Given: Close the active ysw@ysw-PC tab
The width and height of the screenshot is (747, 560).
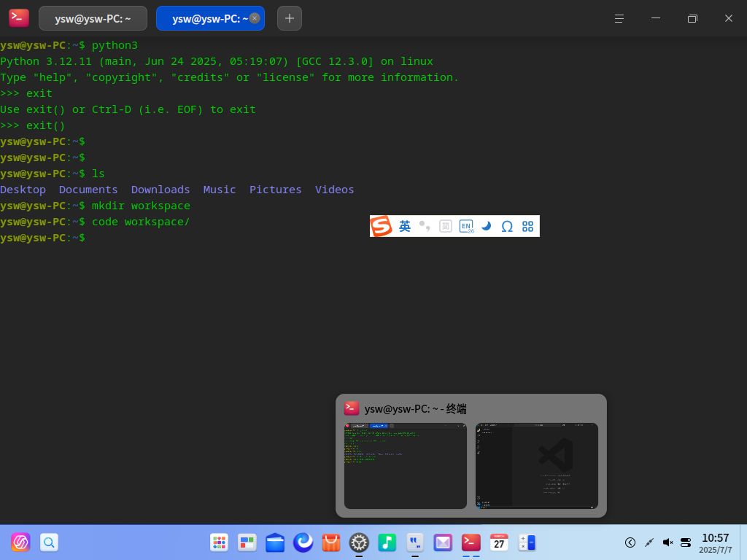Looking at the screenshot, I should point(255,18).
